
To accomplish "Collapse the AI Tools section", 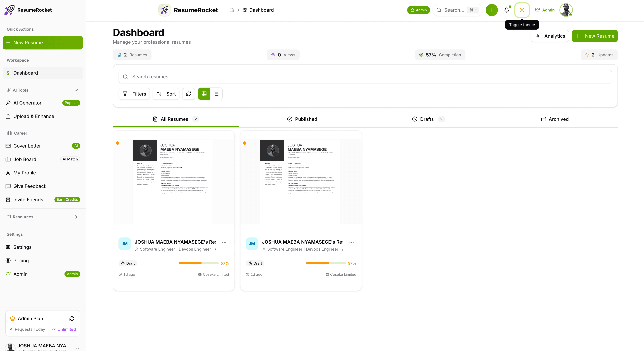I will [x=76, y=90].
